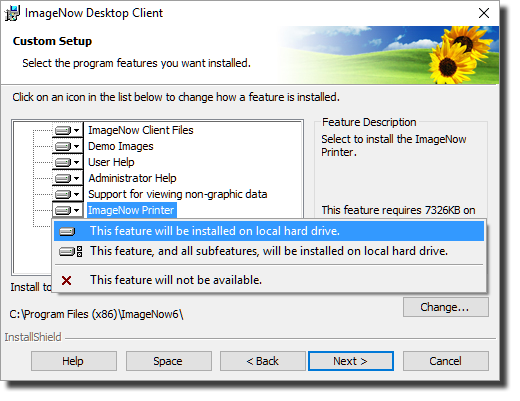Viewport: 520px width, 401px height.
Task: Go Back to previous step
Action: pos(263,361)
